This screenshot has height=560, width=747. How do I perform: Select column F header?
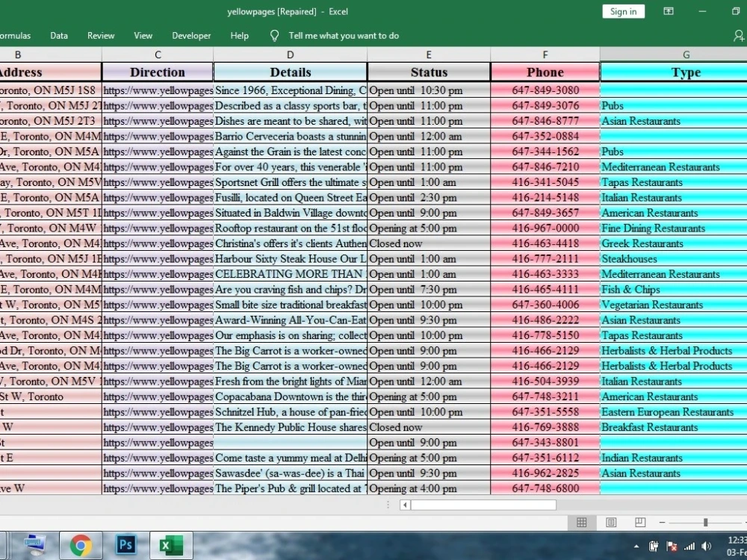tap(545, 55)
